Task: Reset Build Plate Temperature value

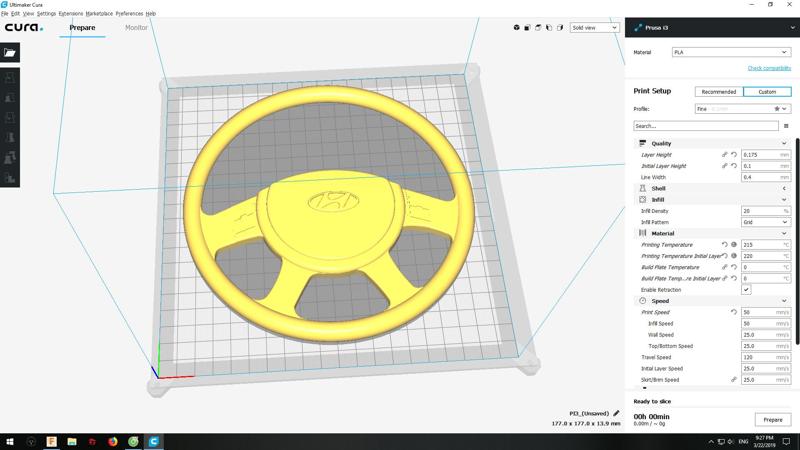Action: (734, 267)
